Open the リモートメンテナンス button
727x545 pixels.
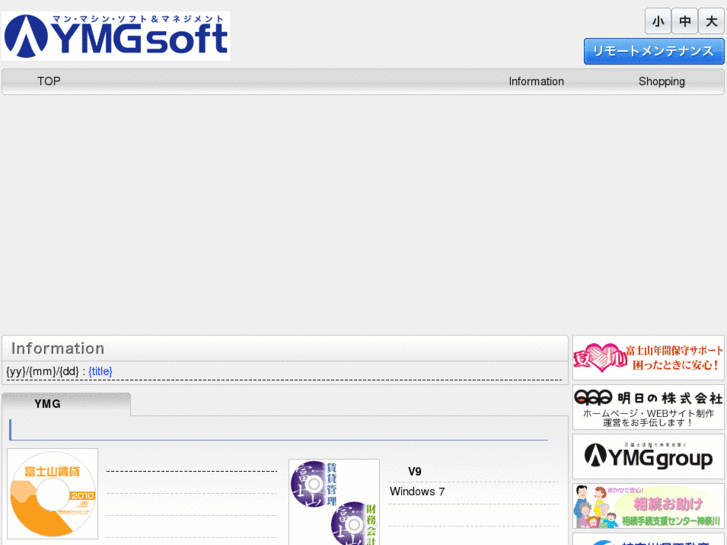[654, 51]
